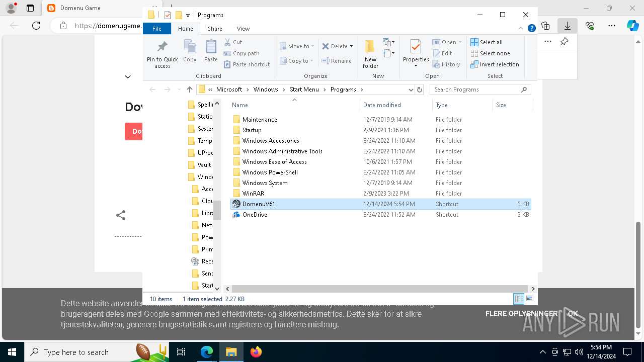Open Copy to dropdown

click(x=297, y=61)
